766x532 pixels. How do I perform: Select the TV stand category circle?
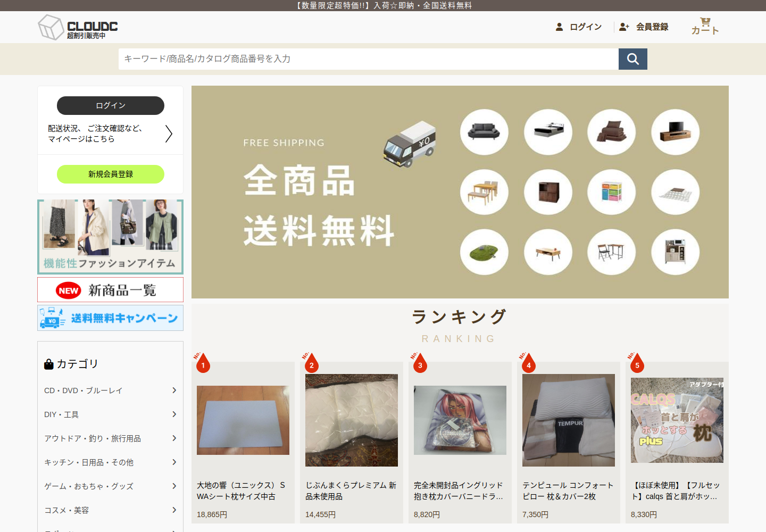676,132
